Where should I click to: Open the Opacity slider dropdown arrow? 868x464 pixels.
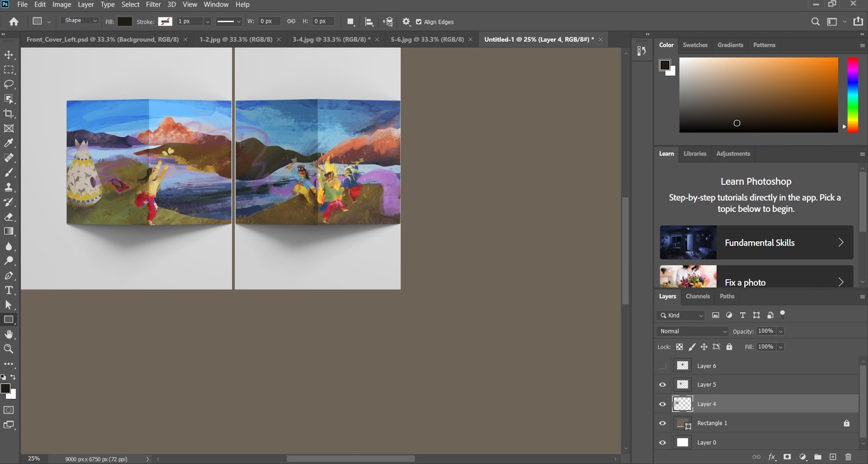[781, 331]
